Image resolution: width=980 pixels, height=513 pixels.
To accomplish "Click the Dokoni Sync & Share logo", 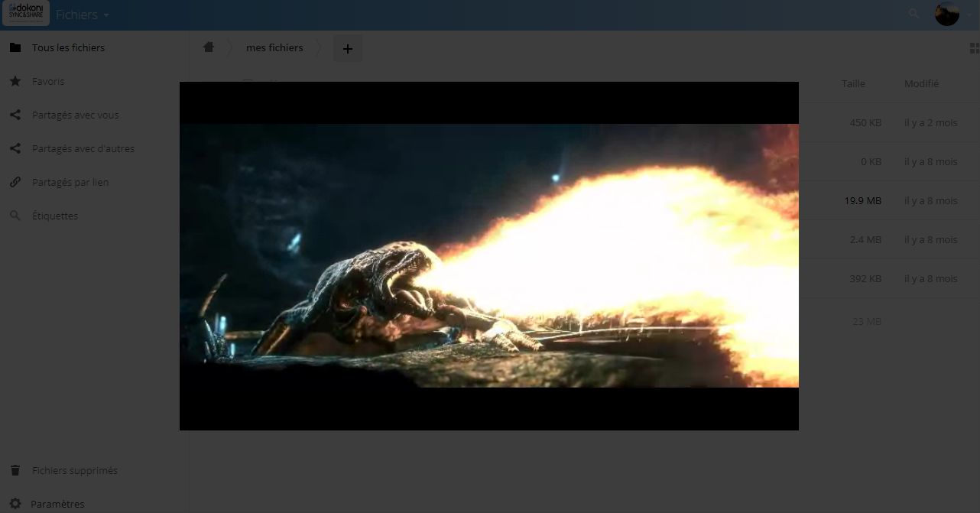I will [x=27, y=14].
